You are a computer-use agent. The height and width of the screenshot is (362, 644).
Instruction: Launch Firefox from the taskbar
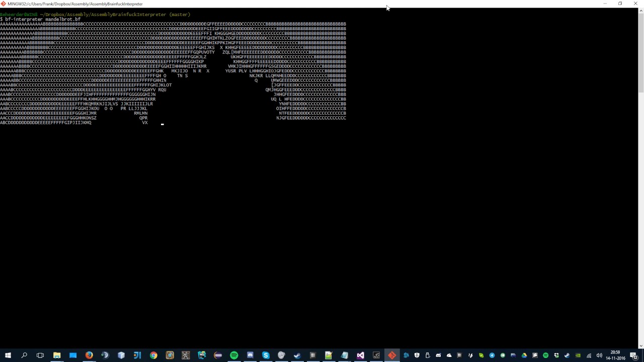click(x=89, y=355)
